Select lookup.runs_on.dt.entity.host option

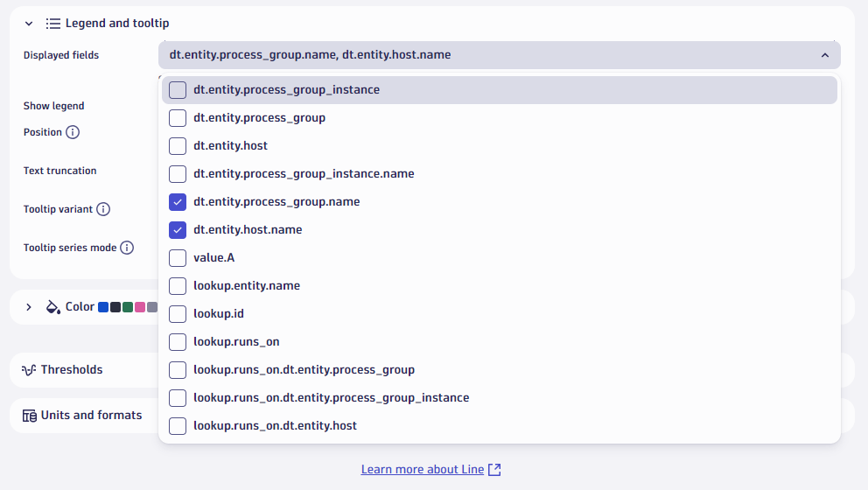[x=274, y=426]
